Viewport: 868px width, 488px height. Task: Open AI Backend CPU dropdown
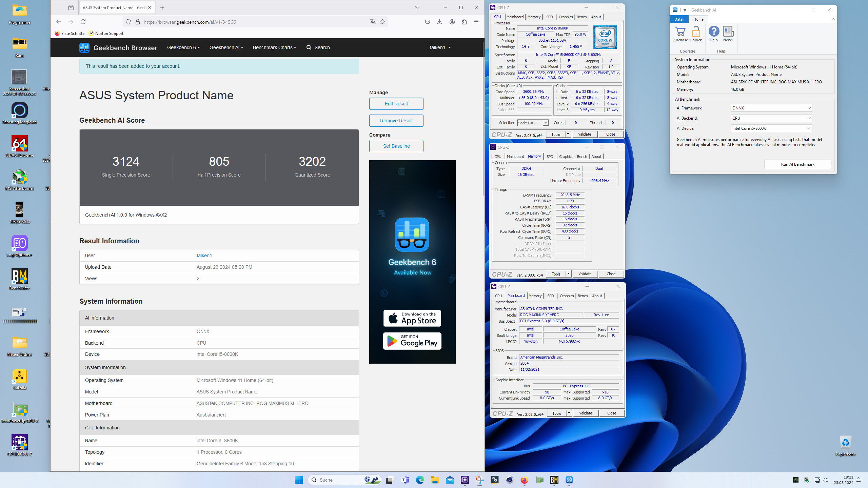coord(771,118)
